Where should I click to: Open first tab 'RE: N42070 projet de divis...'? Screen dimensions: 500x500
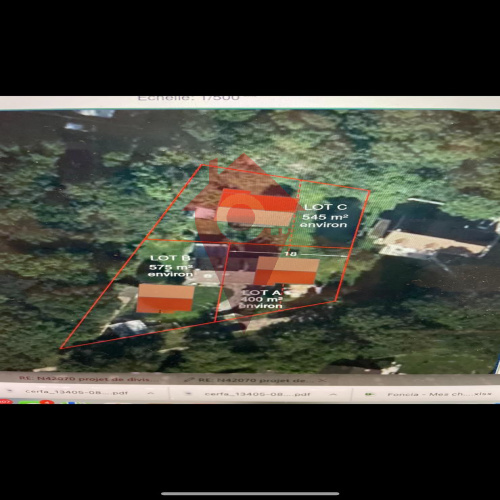click(x=84, y=379)
